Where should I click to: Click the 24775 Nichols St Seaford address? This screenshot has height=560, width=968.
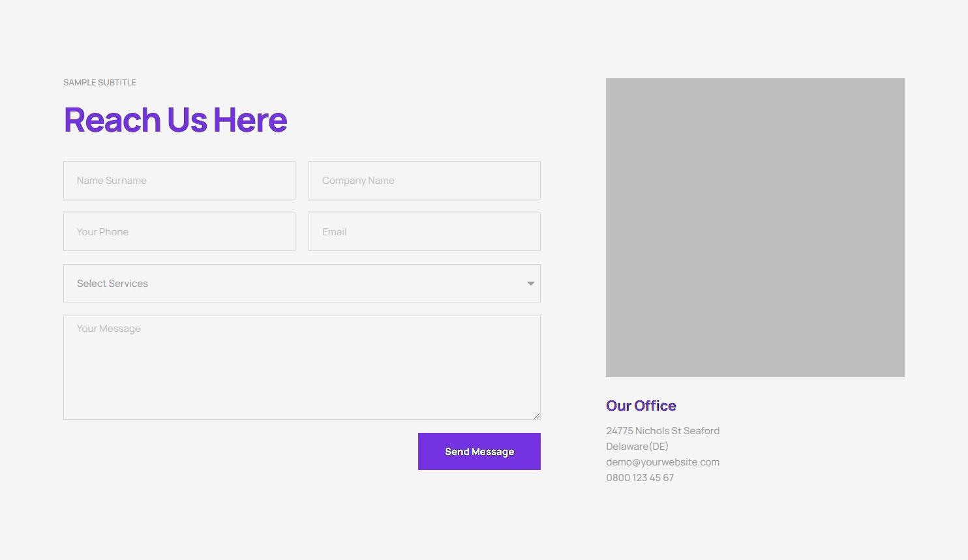(663, 431)
